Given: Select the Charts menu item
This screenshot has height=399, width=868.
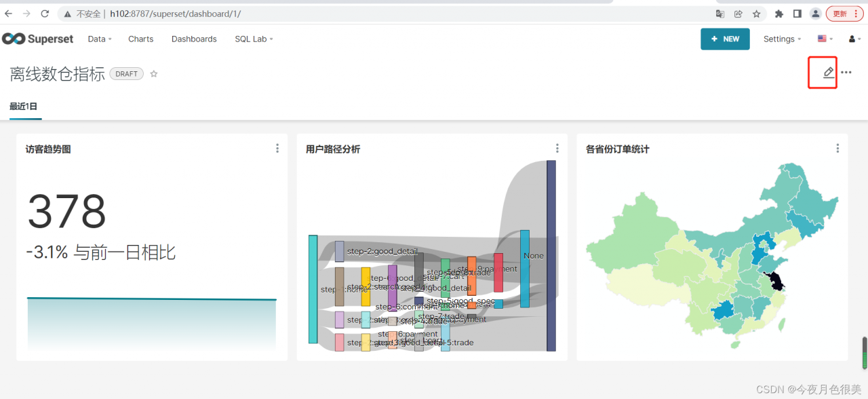Looking at the screenshot, I should point(140,39).
